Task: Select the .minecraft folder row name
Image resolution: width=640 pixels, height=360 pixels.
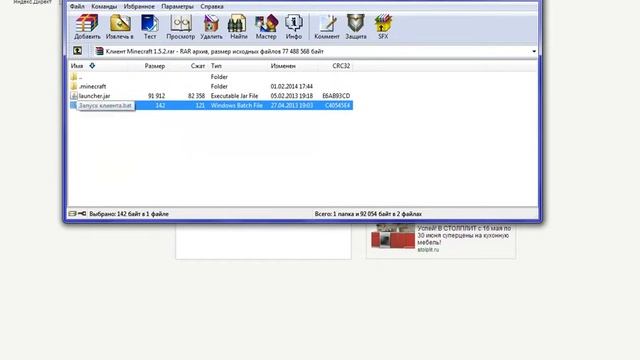Action: coord(93,86)
